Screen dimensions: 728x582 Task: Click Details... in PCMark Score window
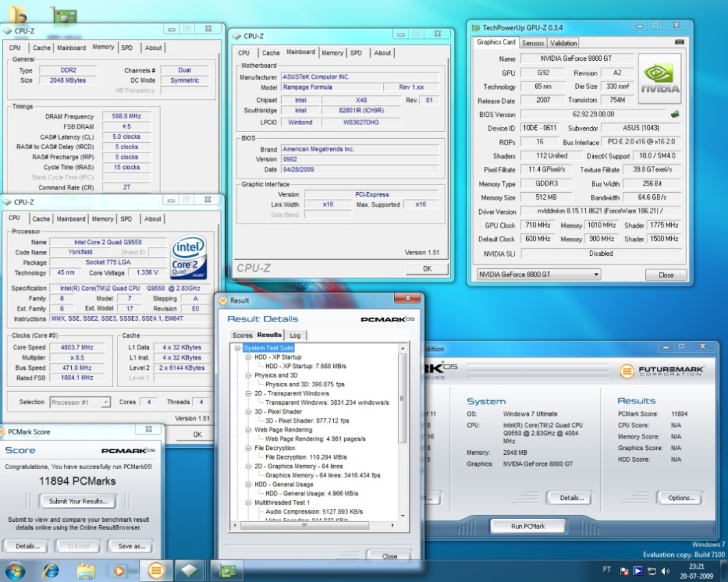click(x=27, y=546)
